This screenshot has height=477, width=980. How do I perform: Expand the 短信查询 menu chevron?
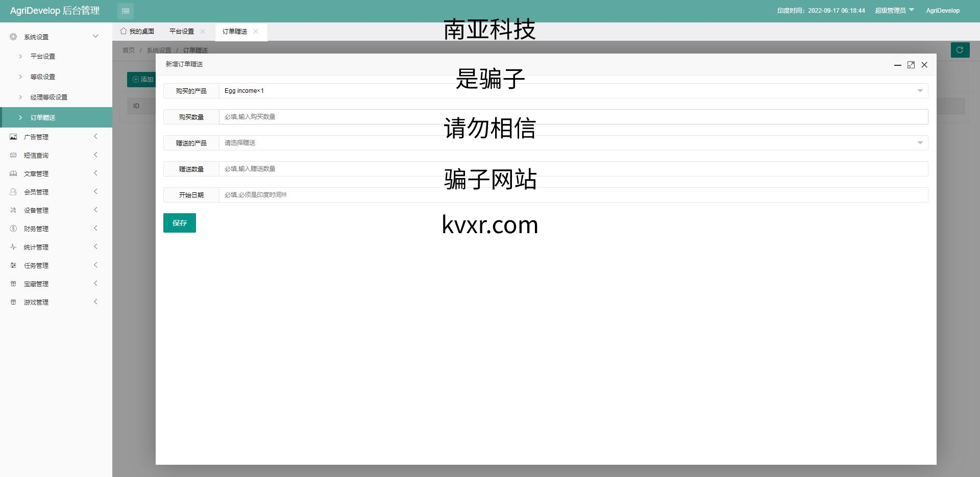95,155
